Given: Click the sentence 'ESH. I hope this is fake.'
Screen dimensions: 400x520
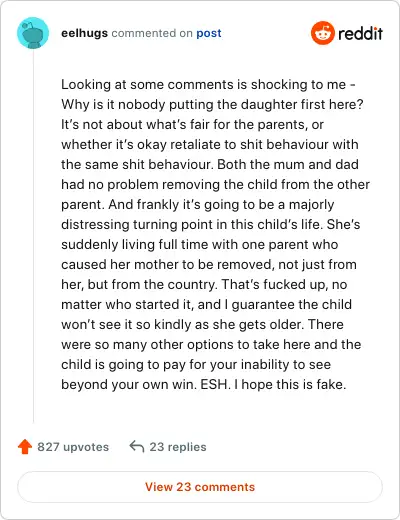Looking at the screenshot, I should (x=273, y=384).
